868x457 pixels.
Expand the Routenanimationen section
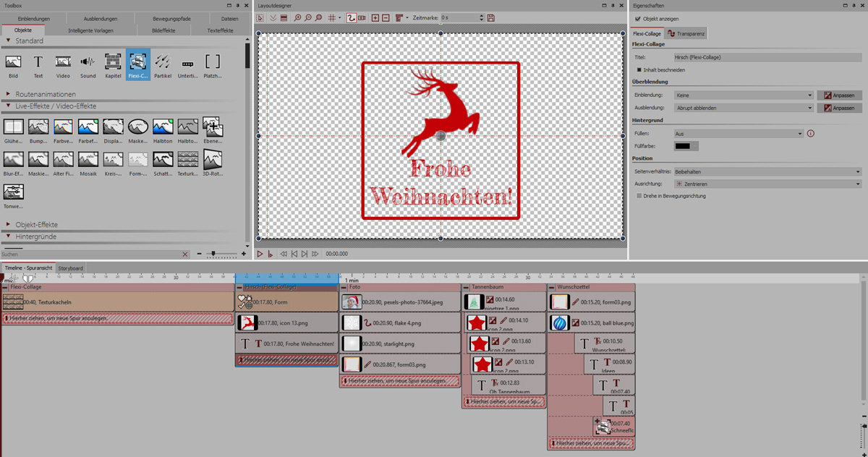[x=45, y=94]
